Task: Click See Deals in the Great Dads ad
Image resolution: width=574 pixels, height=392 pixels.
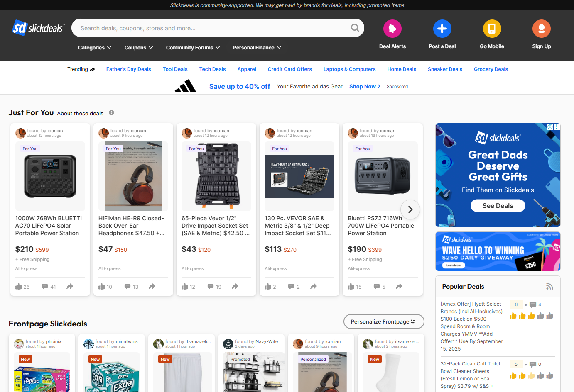Action: (498, 206)
